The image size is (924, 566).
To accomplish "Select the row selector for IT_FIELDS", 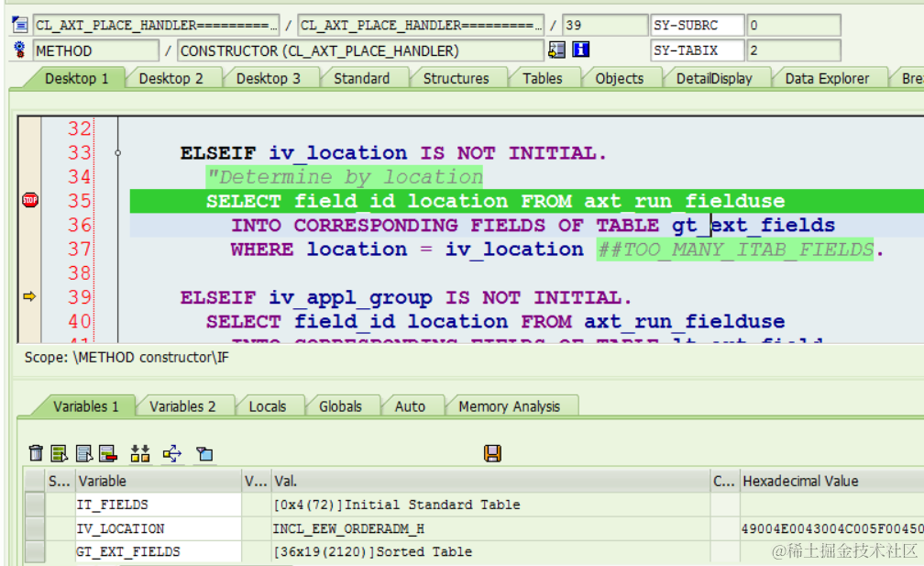I will click(35, 505).
